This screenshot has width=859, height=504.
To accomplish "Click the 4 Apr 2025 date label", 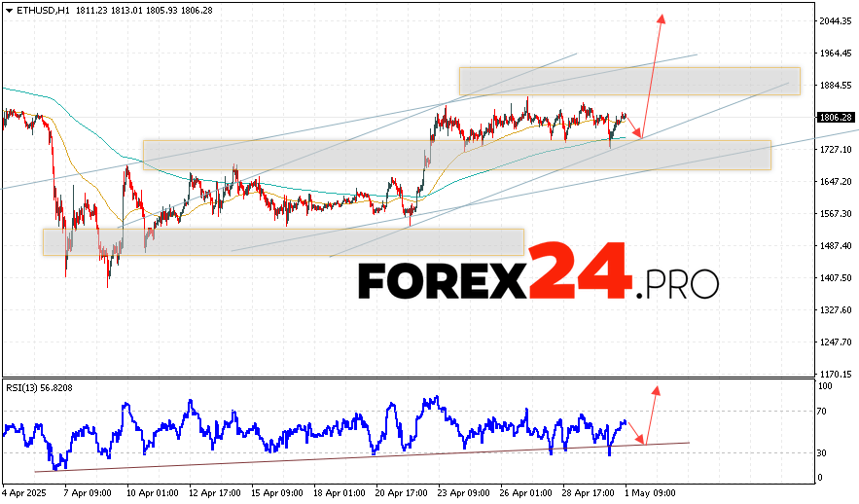I will click(25, 493).
